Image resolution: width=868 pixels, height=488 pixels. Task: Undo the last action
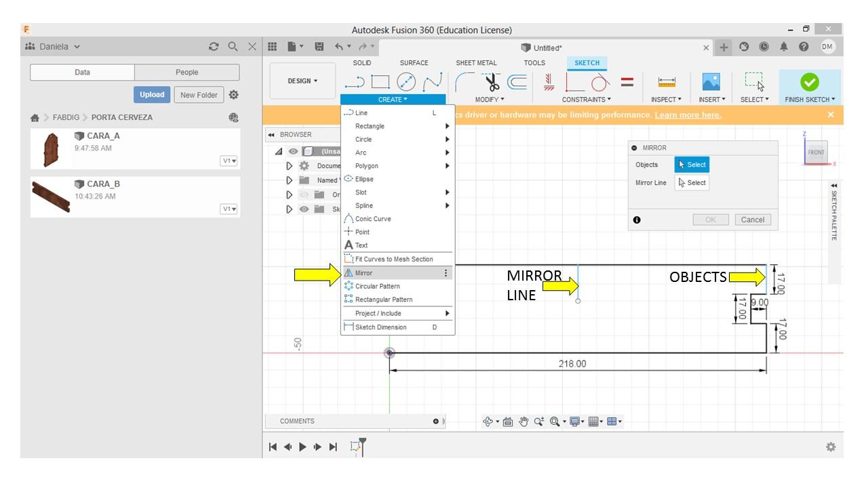click(338, 47)
